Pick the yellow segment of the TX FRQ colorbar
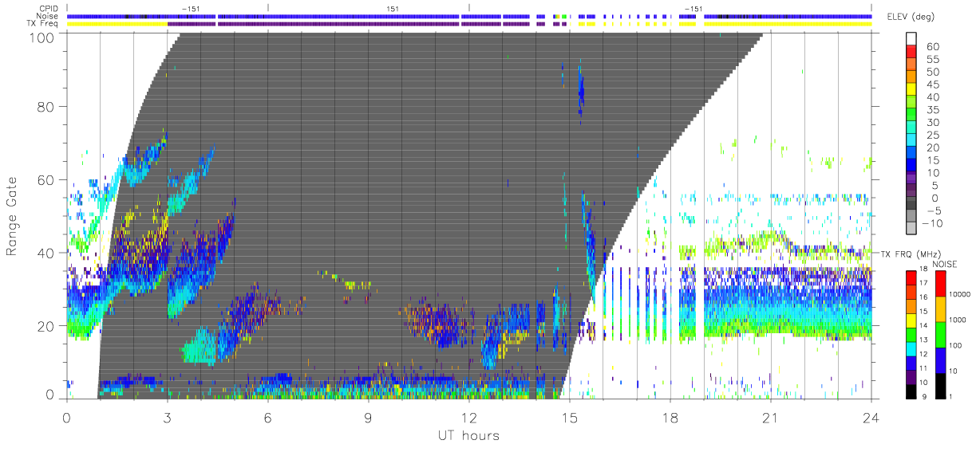 coord(911,320)
